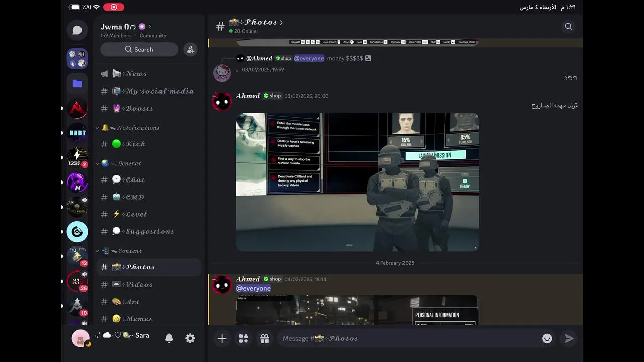Open the red A server icon
644x362 pixels.
point(77,108)
